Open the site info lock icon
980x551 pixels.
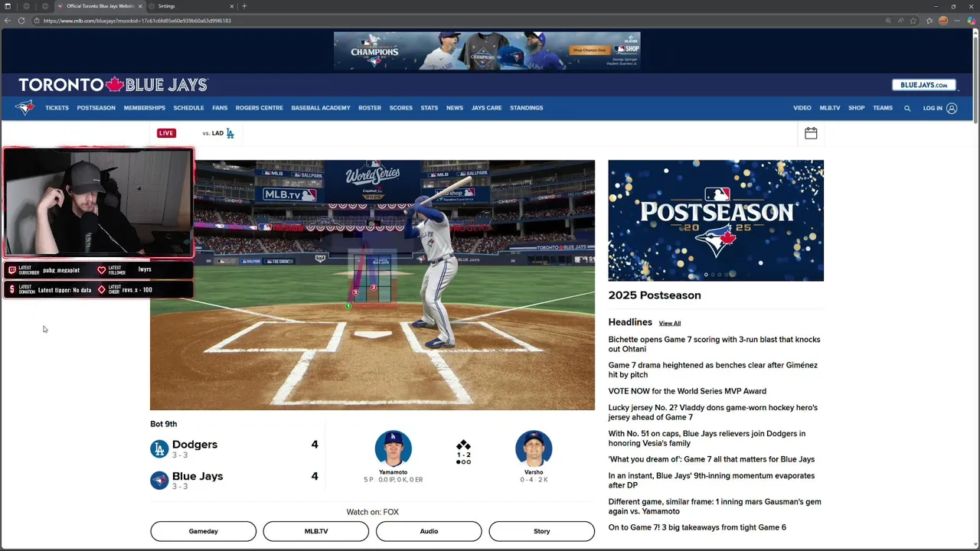(37, 21)
